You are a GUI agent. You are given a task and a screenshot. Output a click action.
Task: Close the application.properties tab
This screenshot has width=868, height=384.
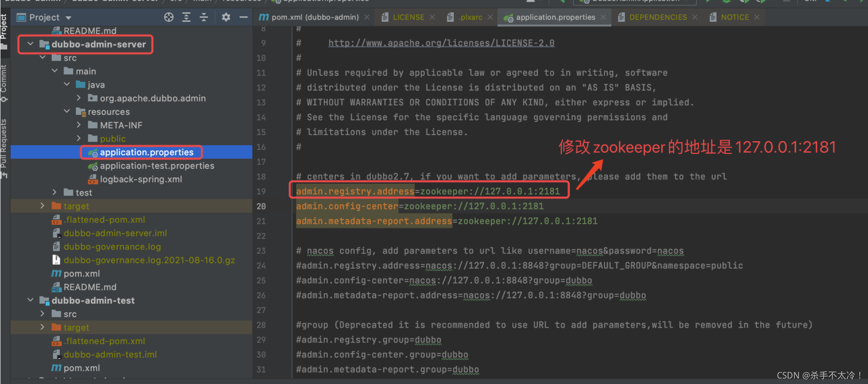pyautogui.click(x=603, y=17)
